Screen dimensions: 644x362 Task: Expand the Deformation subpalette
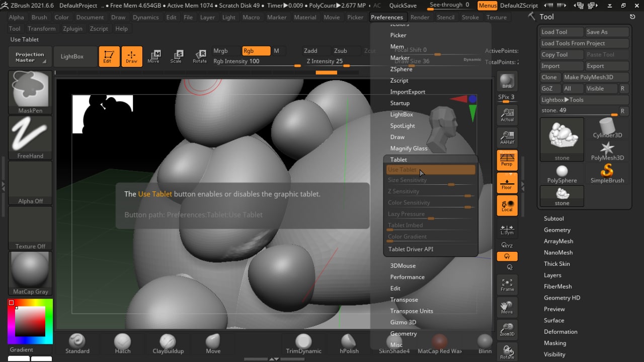tap(560, 332)
